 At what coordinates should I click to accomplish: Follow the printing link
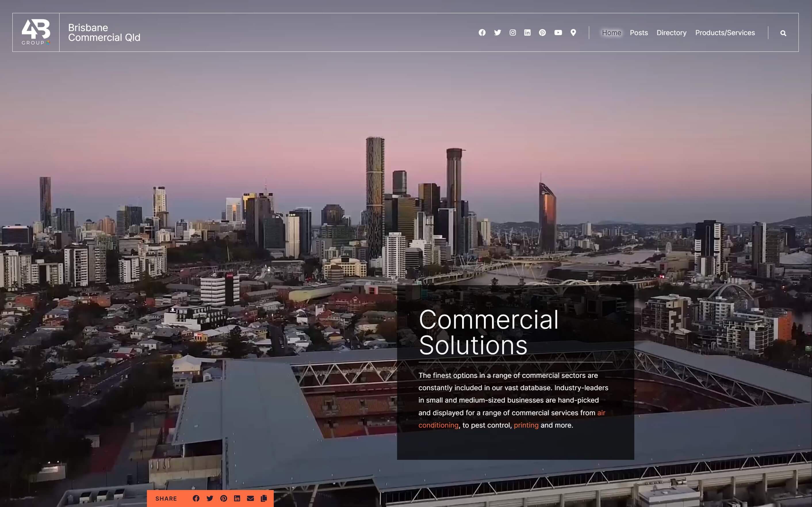(x=526, y=425)
